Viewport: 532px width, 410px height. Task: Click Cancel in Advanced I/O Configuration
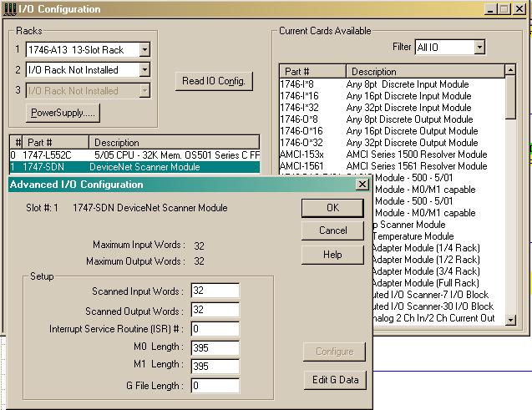click(x=332, y=230)
